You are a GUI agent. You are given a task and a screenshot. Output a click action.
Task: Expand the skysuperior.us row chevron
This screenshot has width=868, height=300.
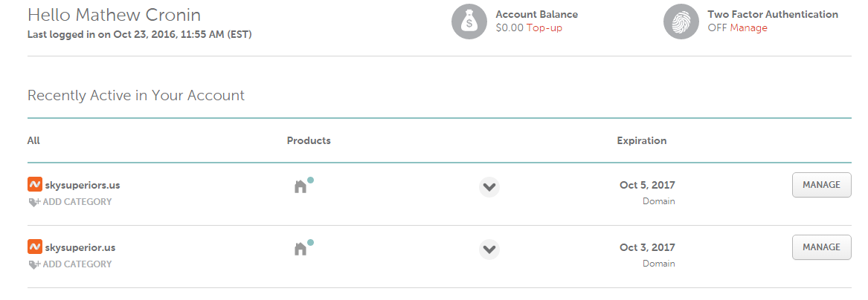(x=489, y=250)
